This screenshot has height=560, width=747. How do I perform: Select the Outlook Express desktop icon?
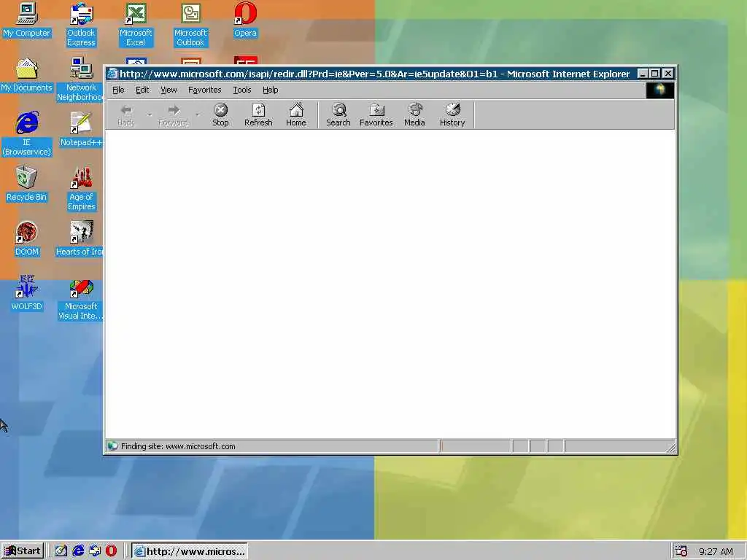(81, 25)
